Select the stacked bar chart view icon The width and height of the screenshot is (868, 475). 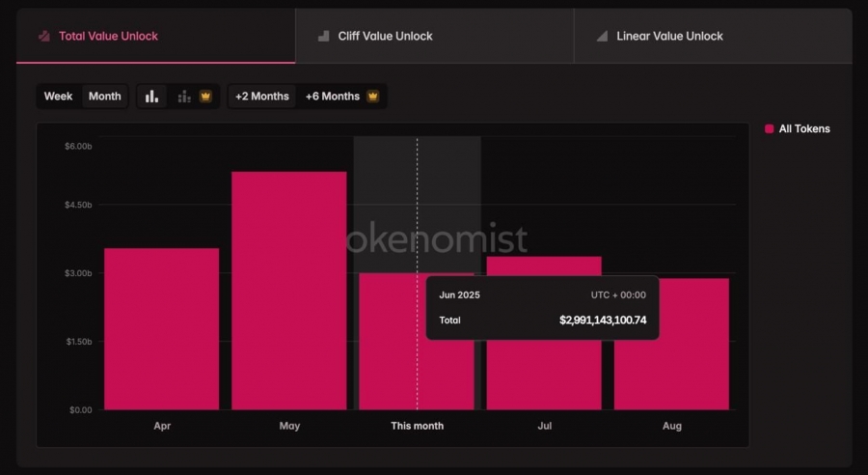pos(184,97)
